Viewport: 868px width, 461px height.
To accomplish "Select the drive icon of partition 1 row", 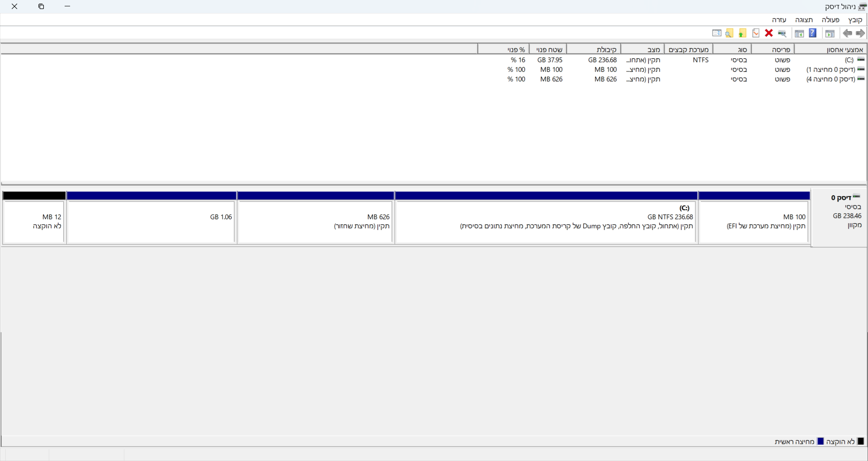I will point(861,69).
